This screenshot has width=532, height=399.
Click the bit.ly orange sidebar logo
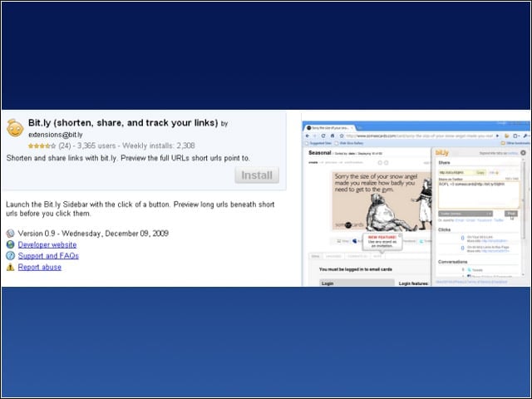tap(442, 153)
